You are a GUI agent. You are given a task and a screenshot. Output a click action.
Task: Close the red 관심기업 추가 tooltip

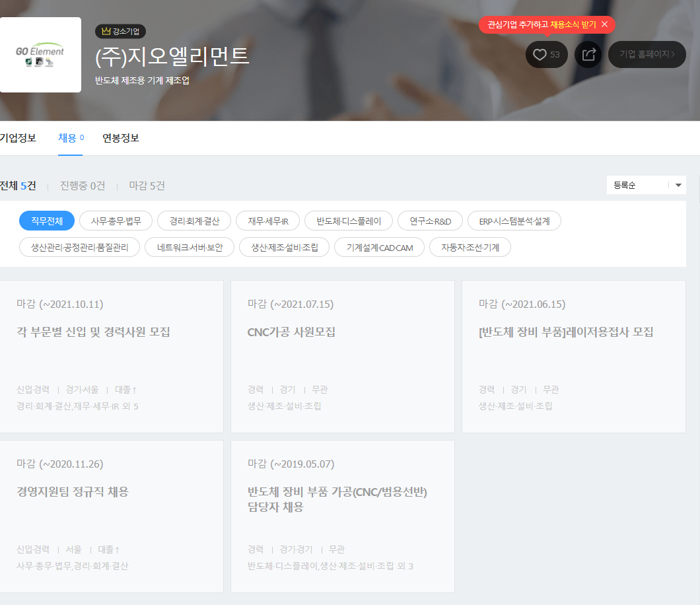coord(604,24)
